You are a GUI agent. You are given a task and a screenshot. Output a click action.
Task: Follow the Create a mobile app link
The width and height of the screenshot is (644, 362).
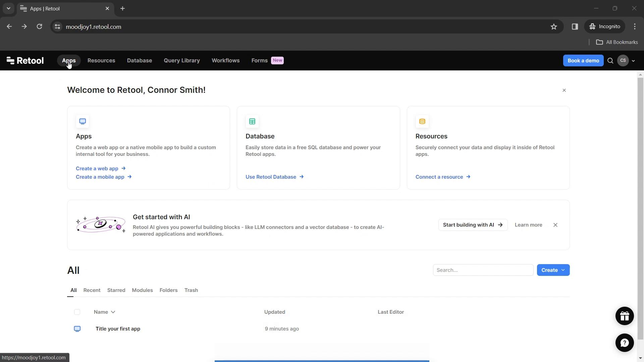coord(104,177)
